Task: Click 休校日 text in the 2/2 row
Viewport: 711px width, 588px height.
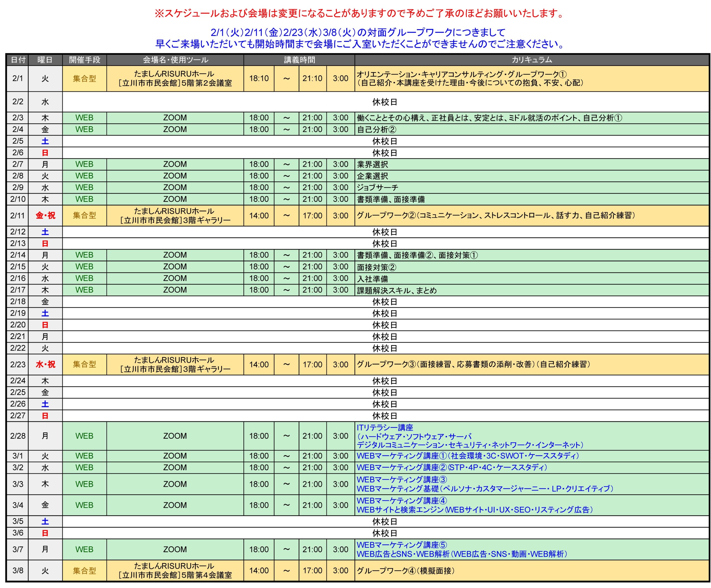Action: tap(385, 102)
